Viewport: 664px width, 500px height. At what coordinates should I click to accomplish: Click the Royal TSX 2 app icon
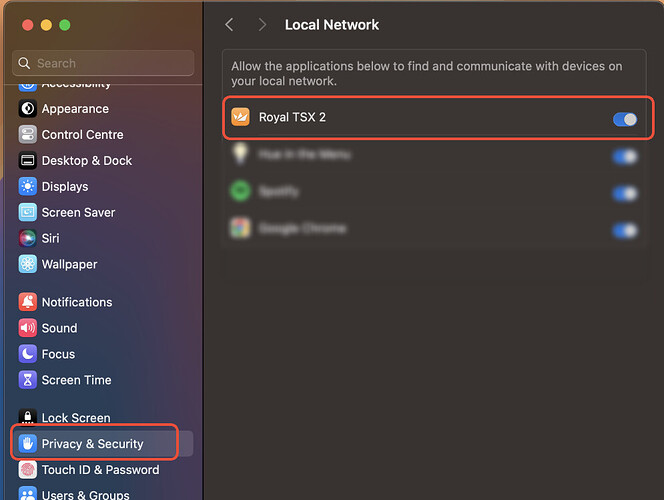[x=240, y=118]
